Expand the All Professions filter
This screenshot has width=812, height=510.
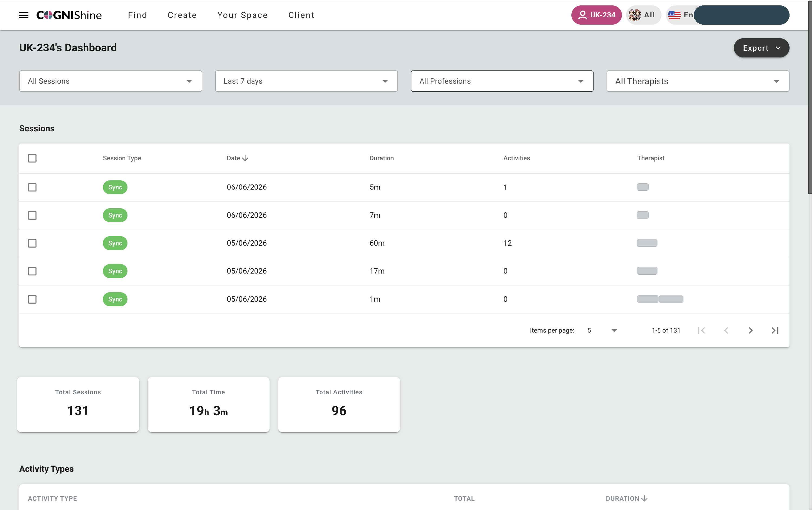point(502,81)
